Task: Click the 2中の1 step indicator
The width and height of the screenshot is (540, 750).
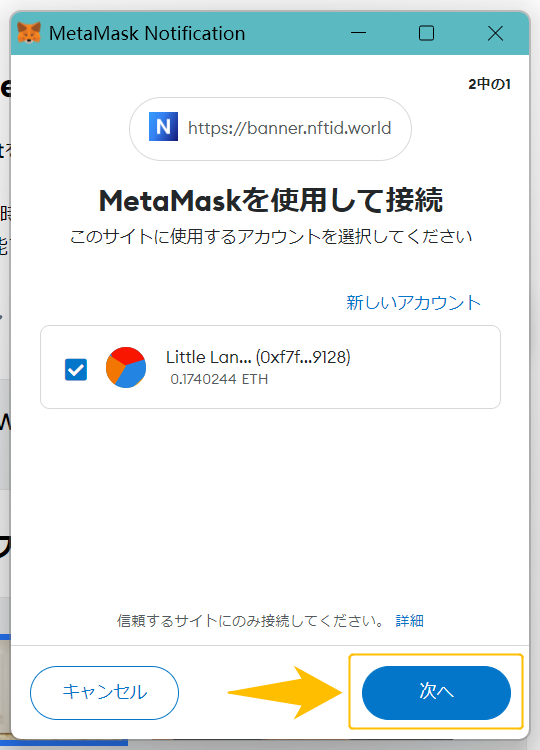Action: (x=489, y=84)
